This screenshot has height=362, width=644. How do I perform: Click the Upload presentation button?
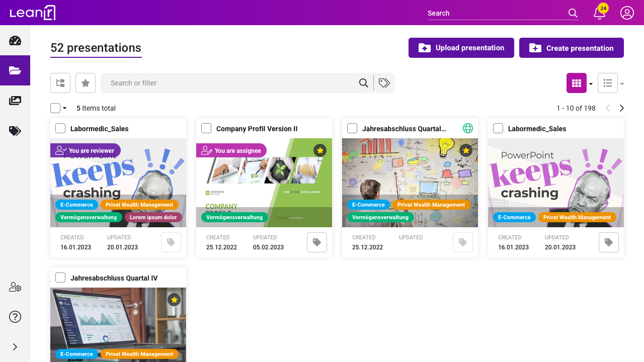point(461,48)
